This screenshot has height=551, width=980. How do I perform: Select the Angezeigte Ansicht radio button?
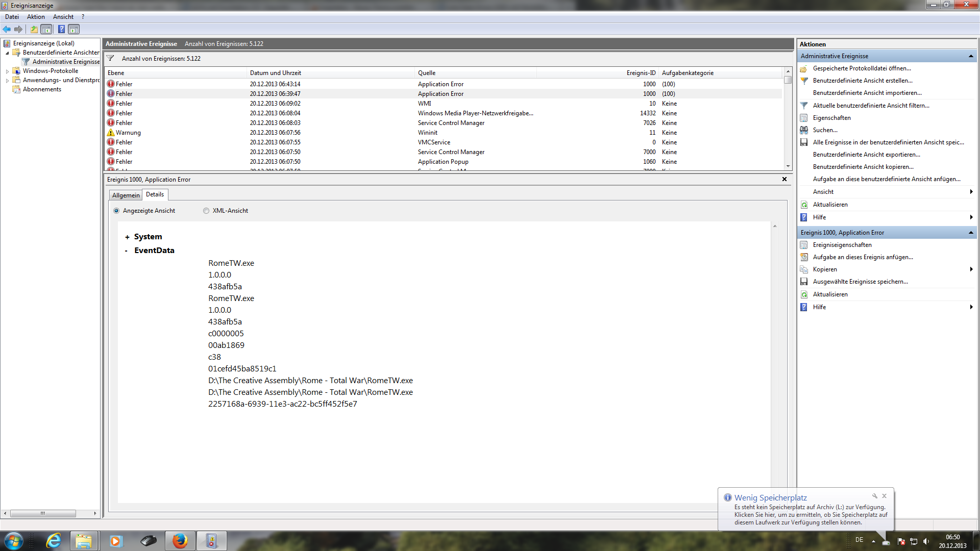pyautogui.click(x=116, y=211)
